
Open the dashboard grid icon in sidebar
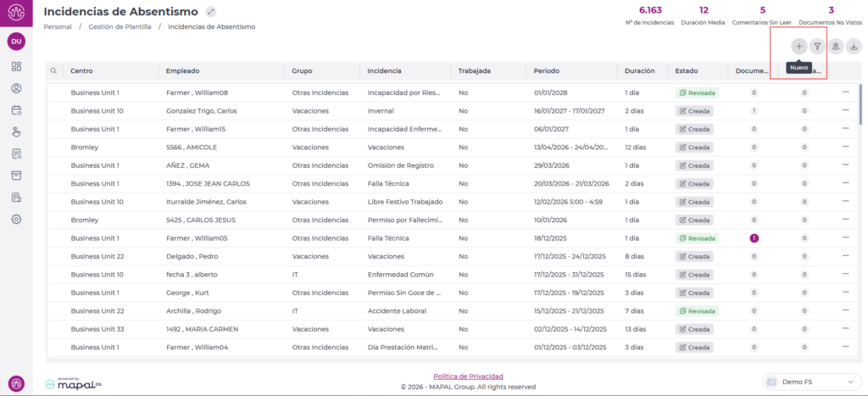click(16, 66)
